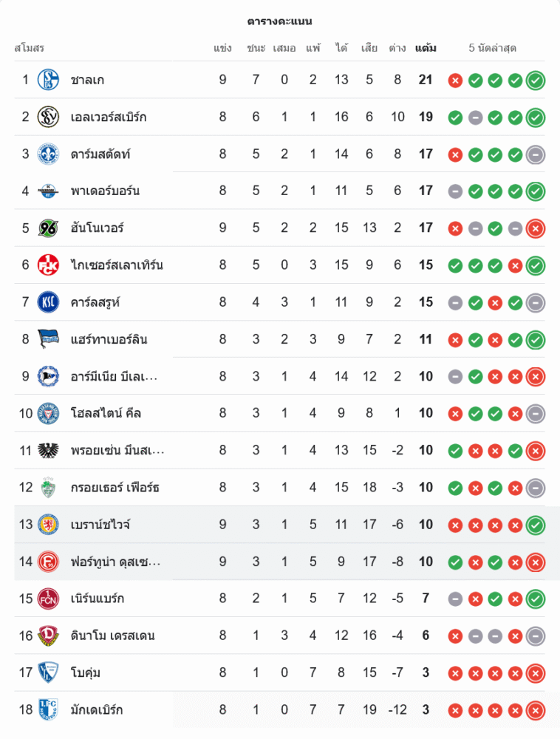Click the Nürnberg FCN club logo

tap(48, 599)
